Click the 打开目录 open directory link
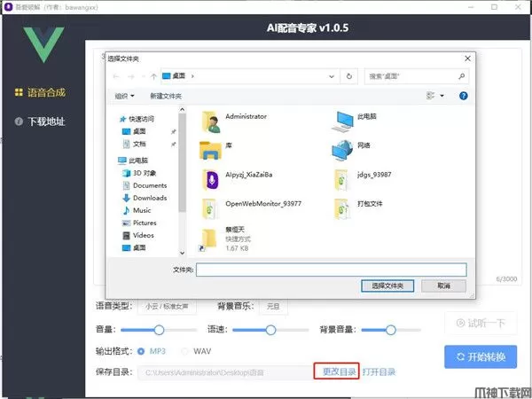 click(379, 372)
